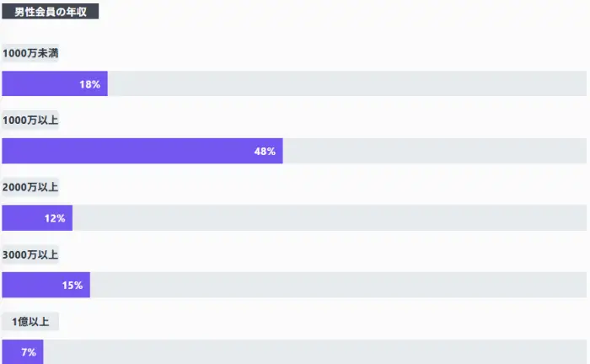Select the 1億以上 category label

click(x=30, y=322)
